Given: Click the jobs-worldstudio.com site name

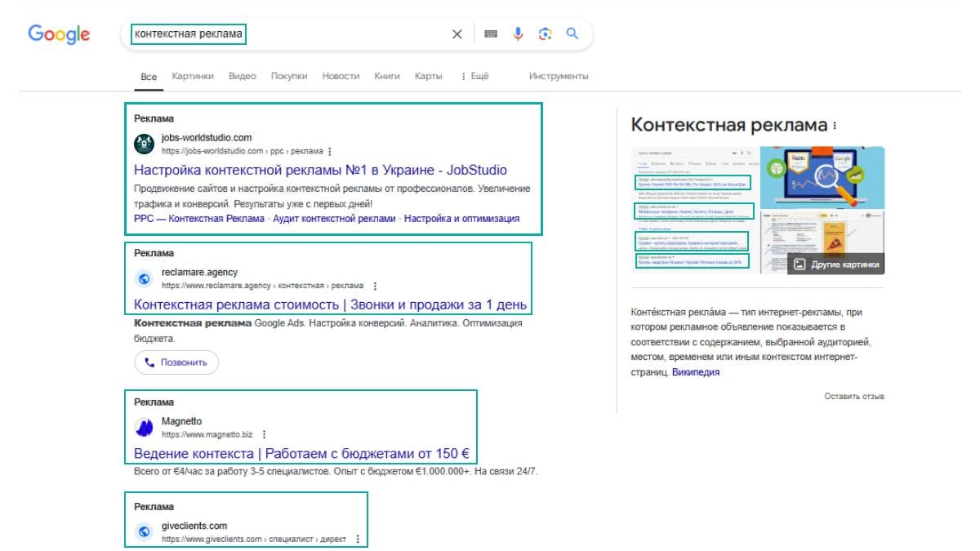Looking at the screenshot, I should tap(207, 137).
